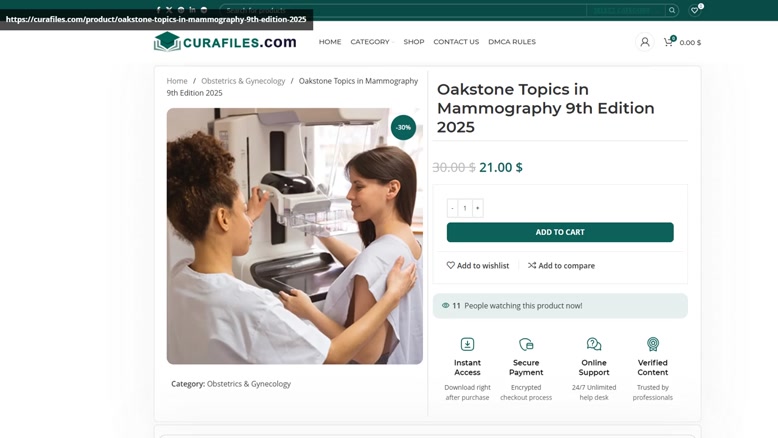Viewport: 778px width, 438px height.
Task: Go to the Shop menu item
Action: pos(414,42)
